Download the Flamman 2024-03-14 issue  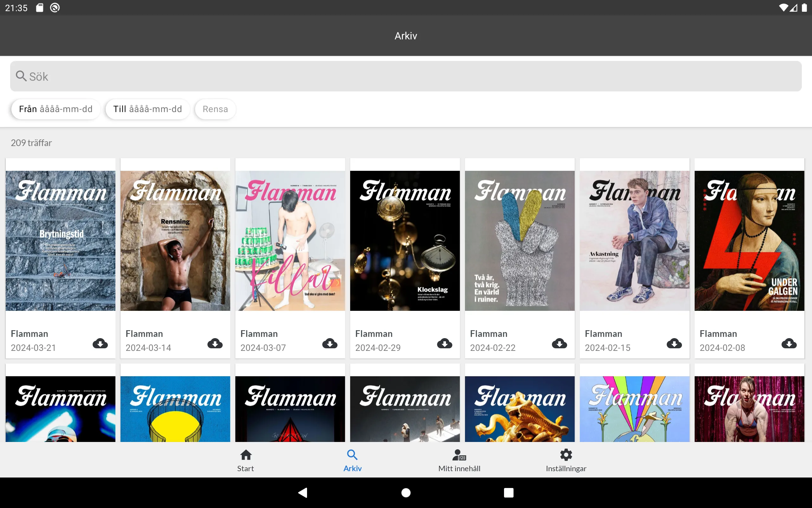click(215, 343)
